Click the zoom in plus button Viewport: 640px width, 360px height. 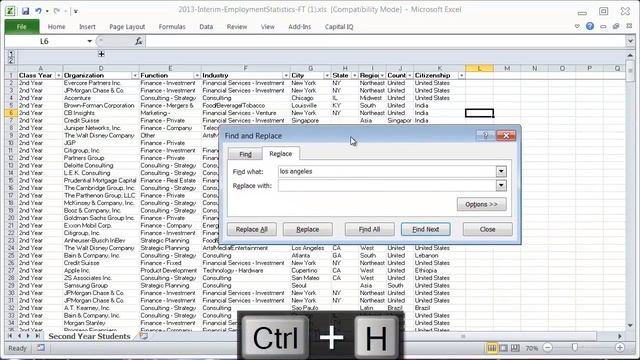point(620,348)
